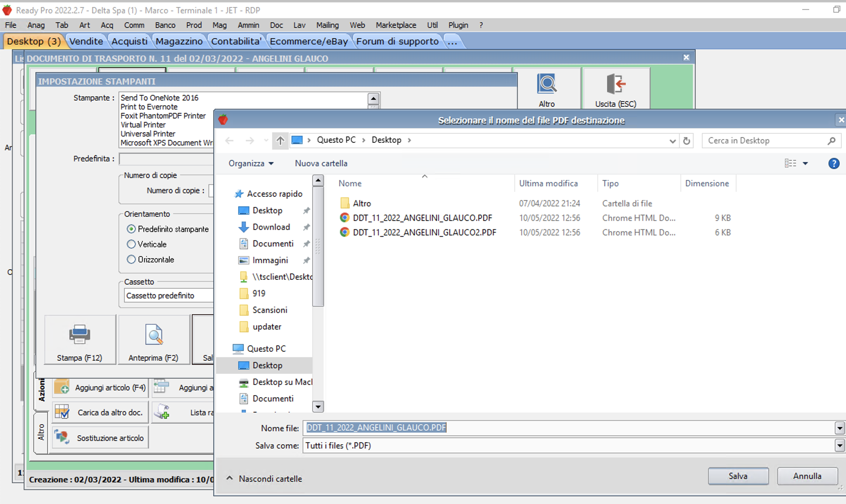Open the Salva come type dropdown
The width and height of the screenshot is (846, 504).
840,445
